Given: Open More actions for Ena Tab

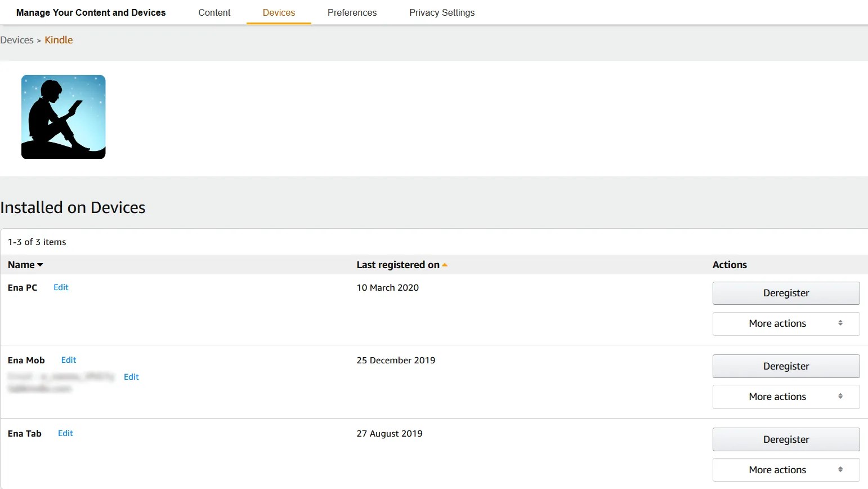Looking at the screenshot, I should click(777, 469).
